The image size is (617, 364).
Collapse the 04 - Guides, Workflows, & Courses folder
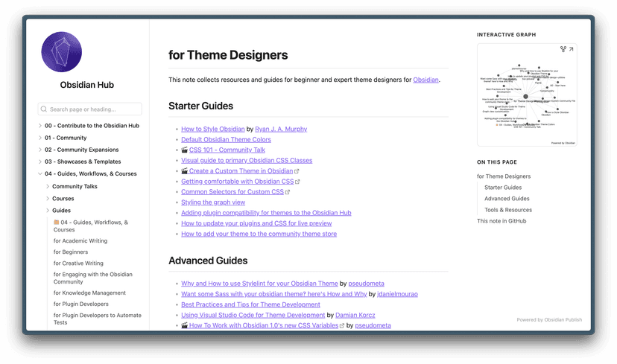pos(40,174)
